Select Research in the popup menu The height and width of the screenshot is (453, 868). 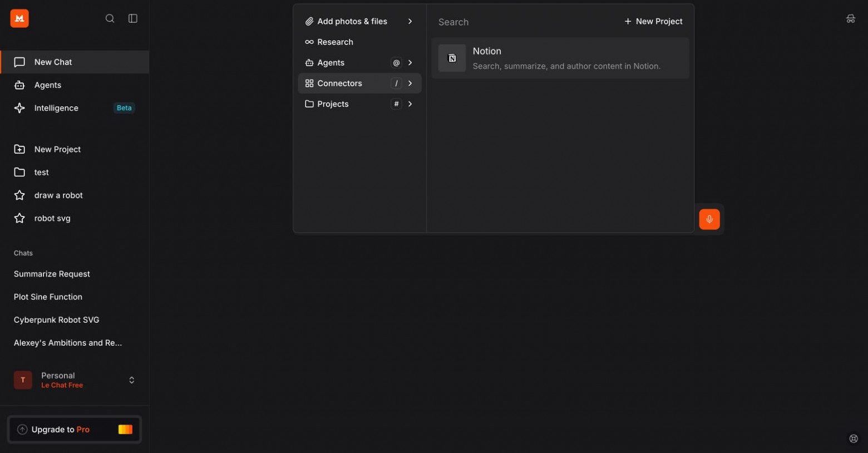click(335, 42)
